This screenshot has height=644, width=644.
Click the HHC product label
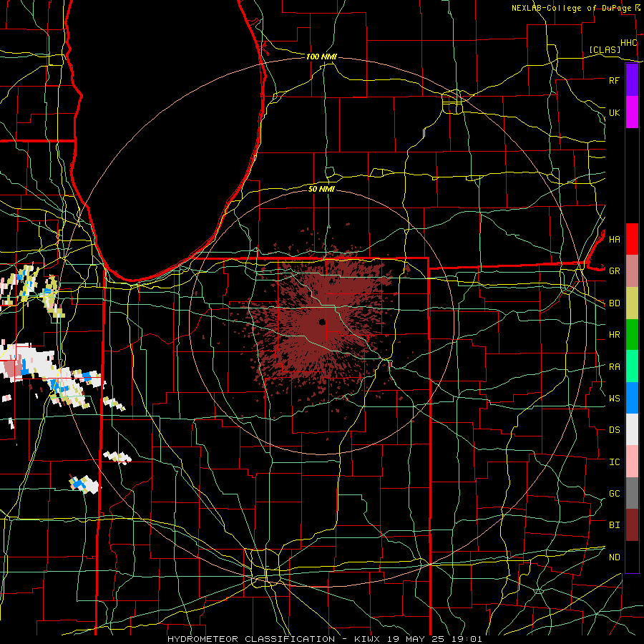pyautogui.click(x=628, y=43)
